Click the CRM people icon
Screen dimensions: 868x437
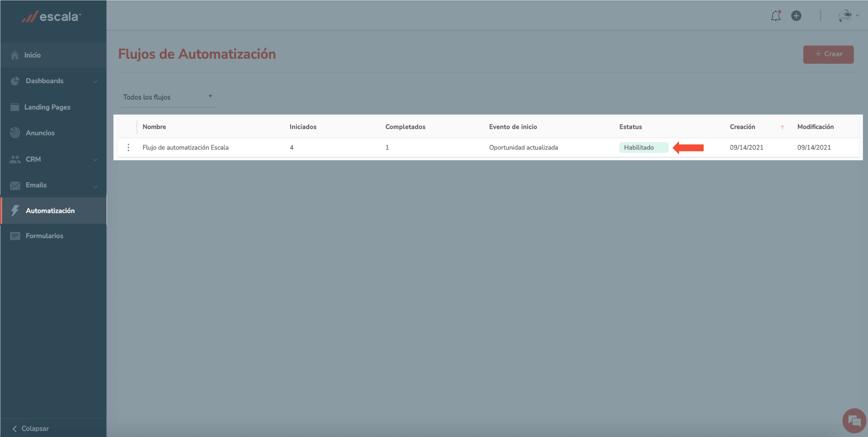[15, 159]
